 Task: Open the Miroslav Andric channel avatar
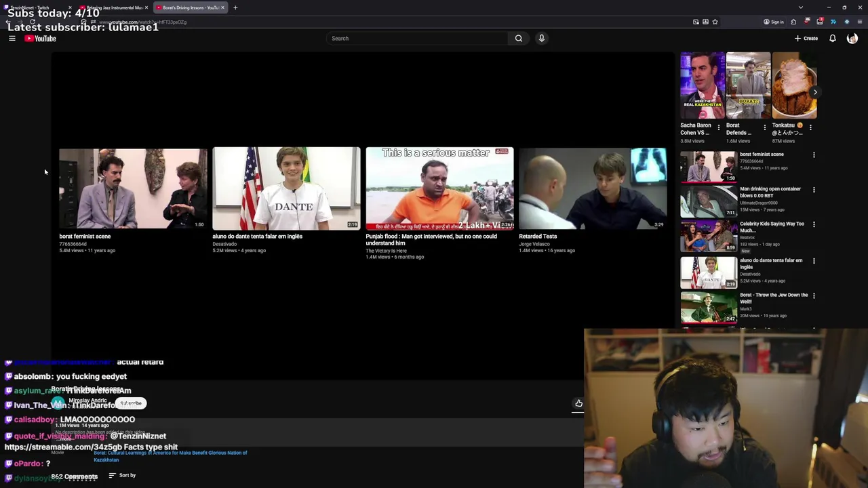pos(58,403)
